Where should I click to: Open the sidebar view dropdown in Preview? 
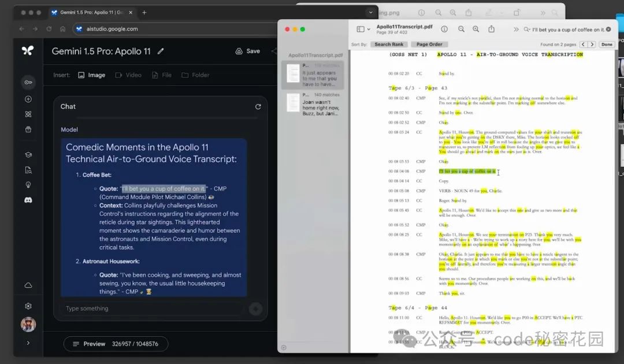click(x=363, y=29)
